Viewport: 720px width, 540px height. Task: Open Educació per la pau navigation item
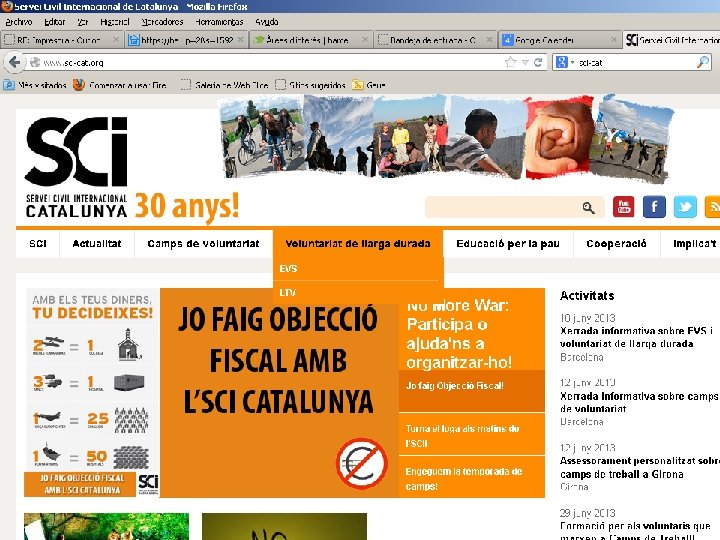click(x=508, y=244)
